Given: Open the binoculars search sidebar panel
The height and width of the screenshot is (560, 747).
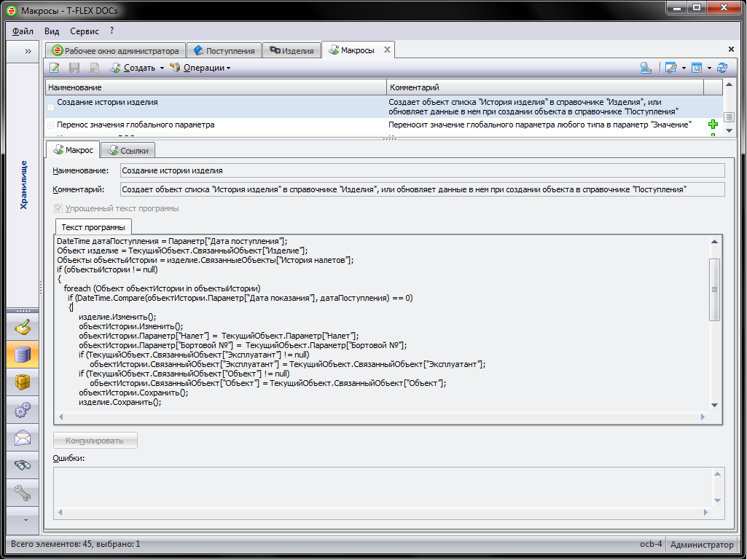Looking at the screenshot, I should click(23, 466).
